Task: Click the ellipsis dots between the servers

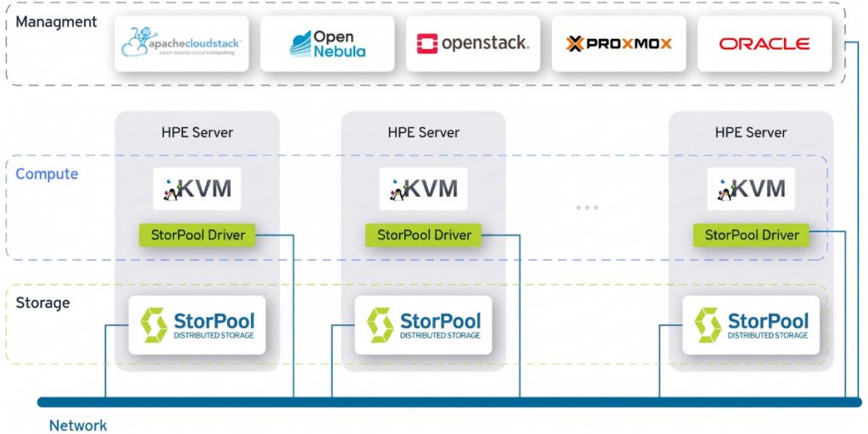Action: pos(587,208)
